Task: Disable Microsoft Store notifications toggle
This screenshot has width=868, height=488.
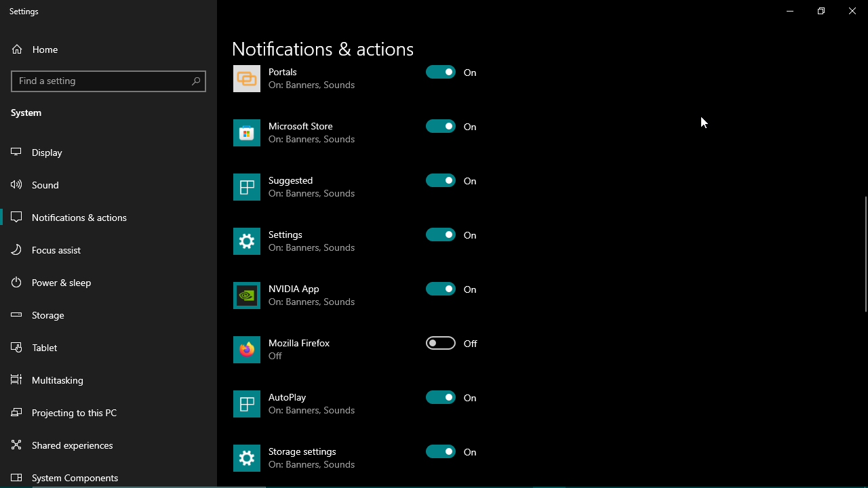Action: 441,126
